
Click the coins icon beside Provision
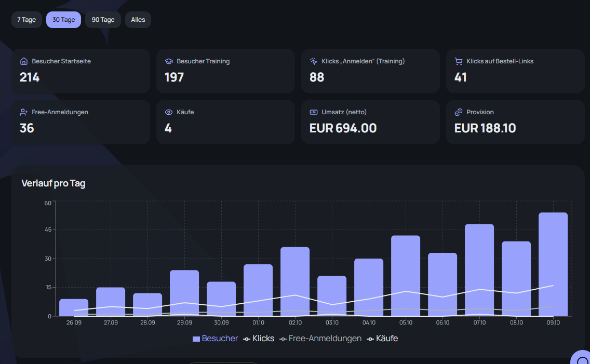coord(458,112)
